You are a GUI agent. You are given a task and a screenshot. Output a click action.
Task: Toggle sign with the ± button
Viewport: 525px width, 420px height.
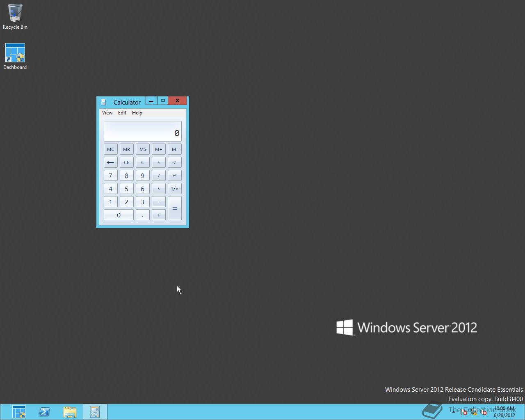[159, 162]
